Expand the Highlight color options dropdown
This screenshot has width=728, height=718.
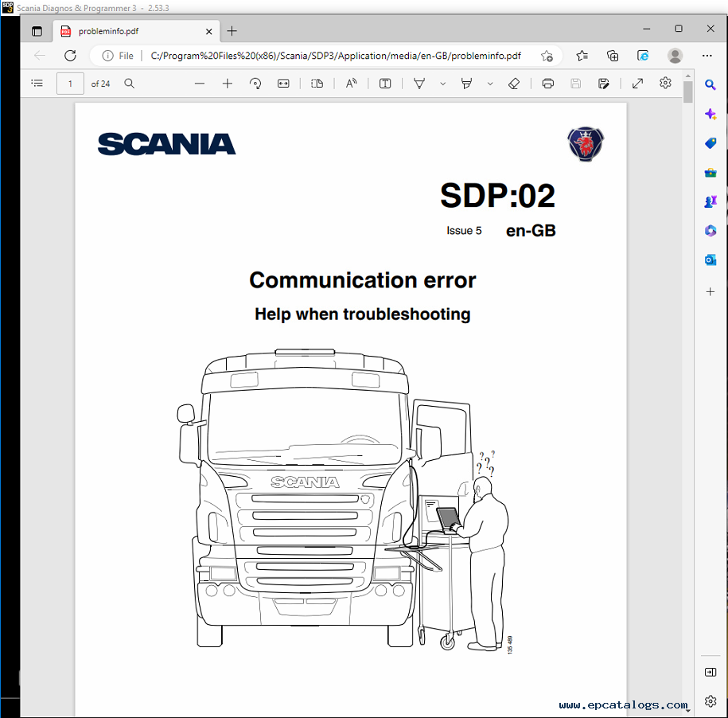pyautogui.click(x=490, y=84)
